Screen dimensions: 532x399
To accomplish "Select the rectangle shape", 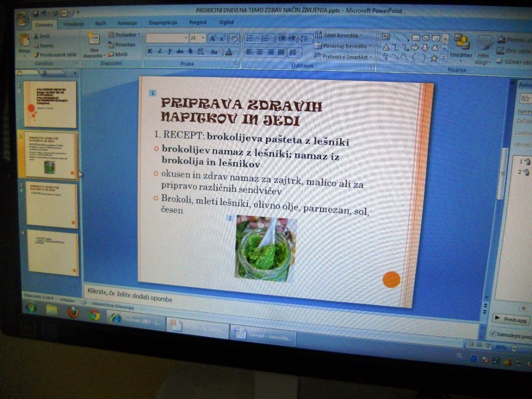I will coord(416,37).
